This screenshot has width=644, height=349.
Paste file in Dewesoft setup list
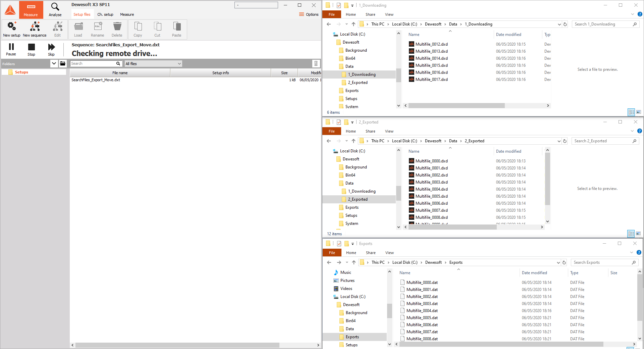[x=177, y=29]
